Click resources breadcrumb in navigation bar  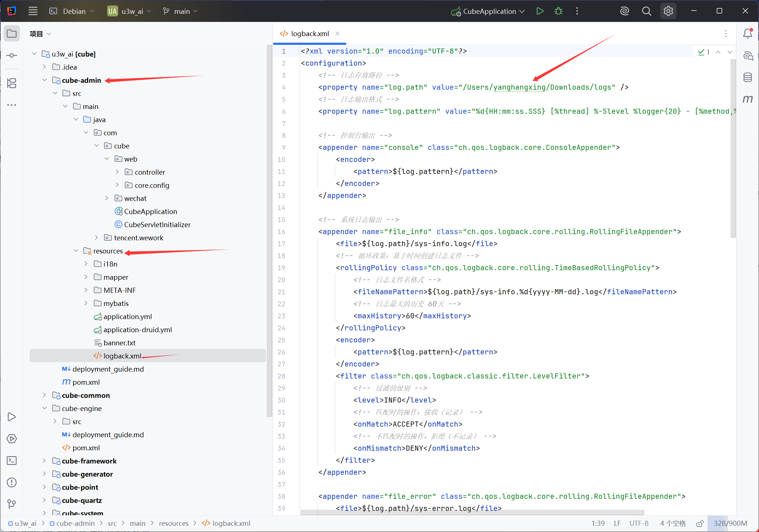[174, 524]
